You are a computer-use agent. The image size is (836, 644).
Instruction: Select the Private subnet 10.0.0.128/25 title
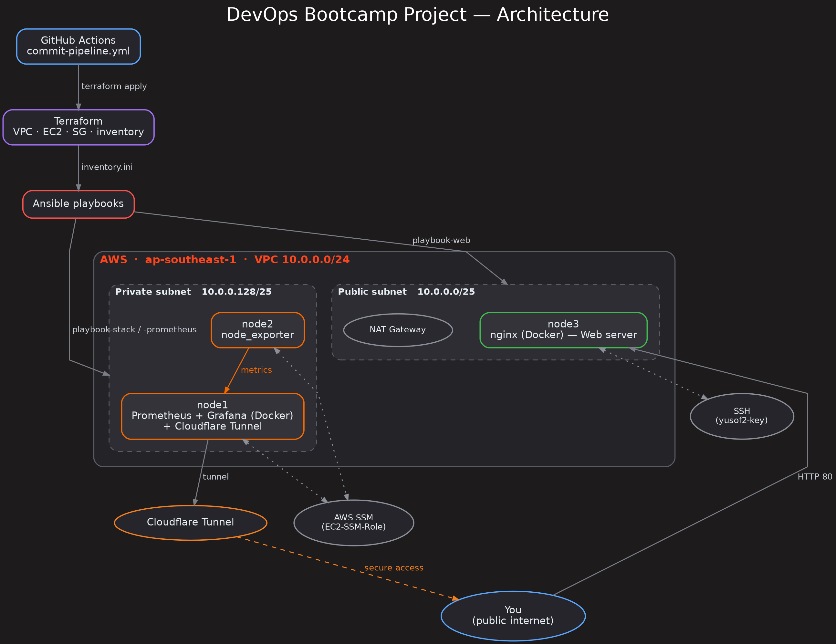pos(193,292)
